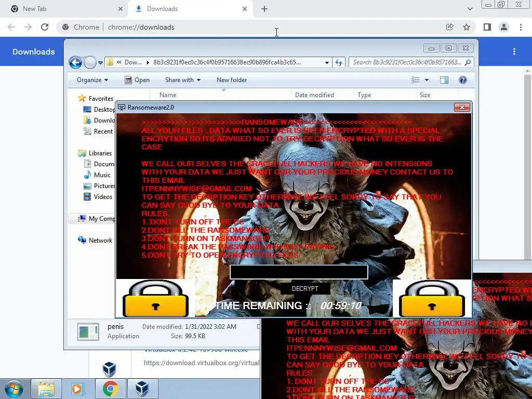Screen dimensions: 532x399
Task: Refresh the Explorer folder view
Action: [x=339, y=62]
